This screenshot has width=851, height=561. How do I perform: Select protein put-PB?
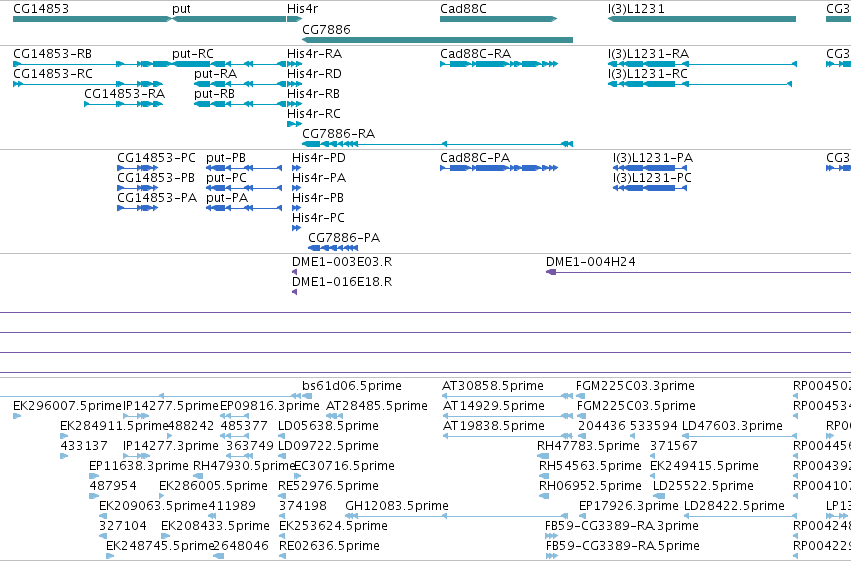point(226,158)
